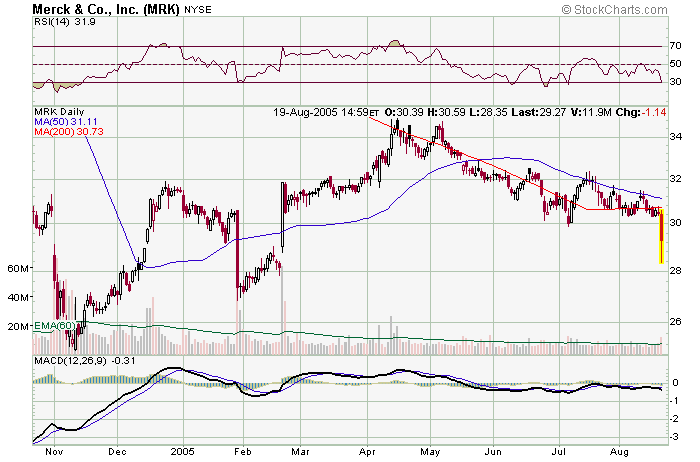Click the O:30.39 open price value
This screenshot has width=700, height=462.
pos(402,112)
